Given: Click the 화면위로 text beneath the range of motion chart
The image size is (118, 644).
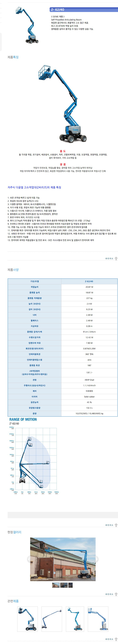Looking at the screenshot, I should [x=109, y=525].
